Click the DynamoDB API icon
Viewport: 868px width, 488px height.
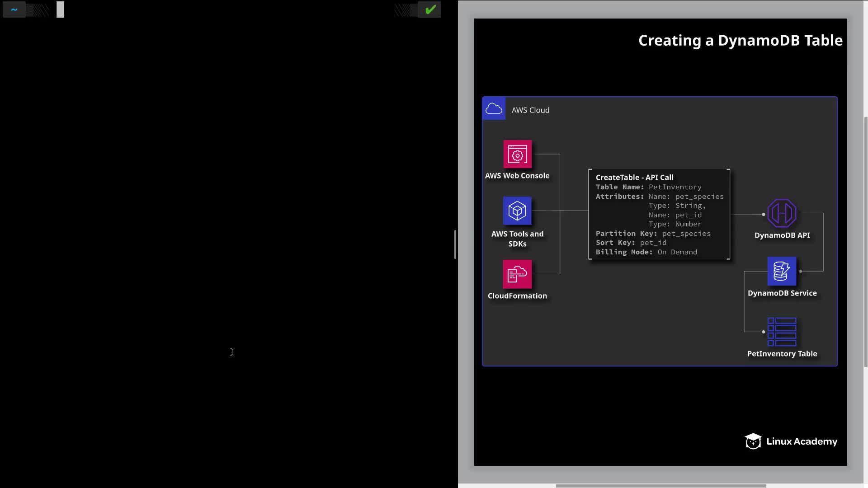click(782, 213)
